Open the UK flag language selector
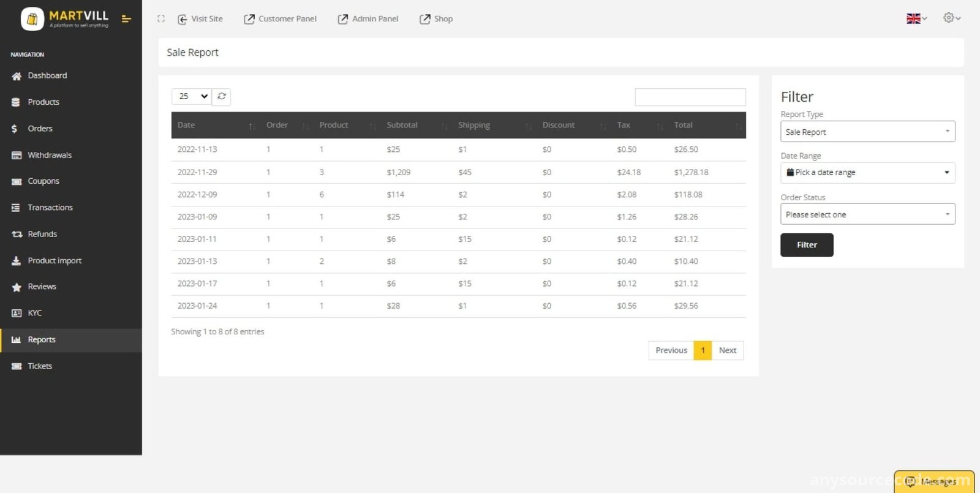This screenshot has width=980, height=493. pyautogui.click(x=917, y=18)
